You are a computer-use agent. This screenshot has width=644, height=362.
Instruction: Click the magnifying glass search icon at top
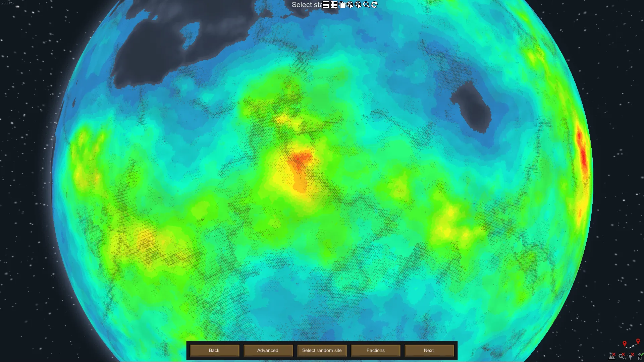366,5
